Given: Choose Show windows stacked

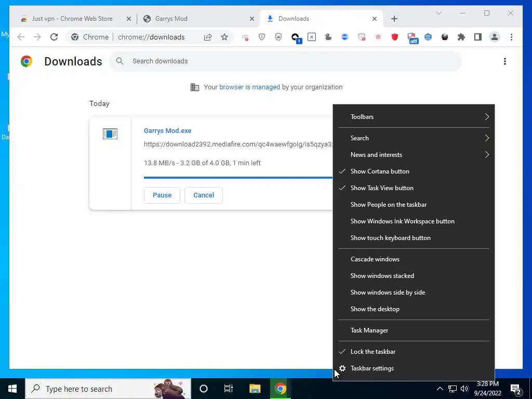Looking at the screenshot, I should tap(414, 276).
